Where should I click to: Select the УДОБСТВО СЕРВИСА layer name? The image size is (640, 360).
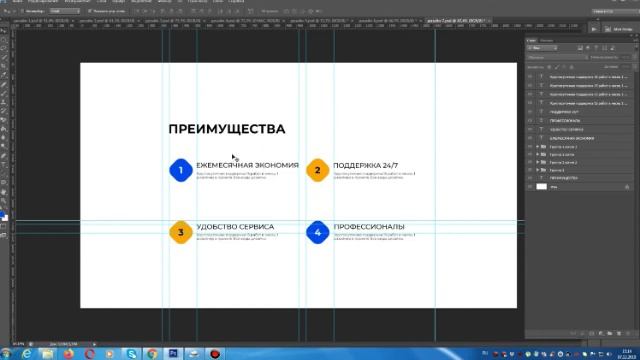566,129
